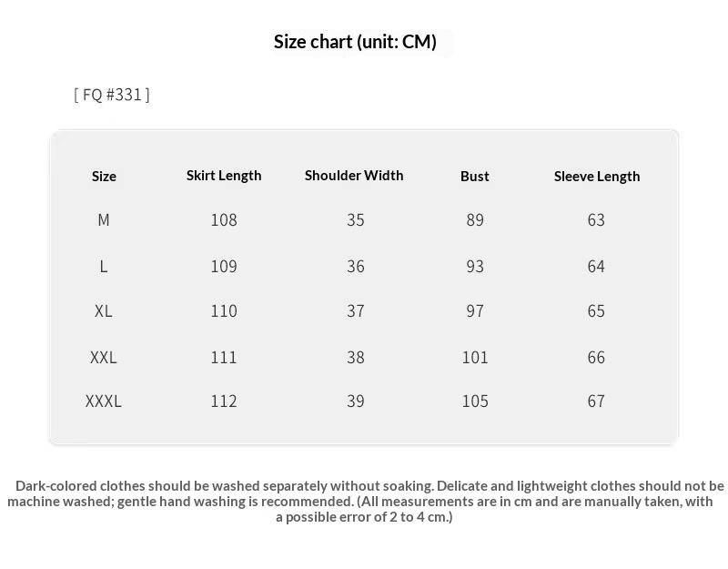The width and height of the screenshot is (728, 569).
Task: Select the XL size row label
Action: coord(104,311)
